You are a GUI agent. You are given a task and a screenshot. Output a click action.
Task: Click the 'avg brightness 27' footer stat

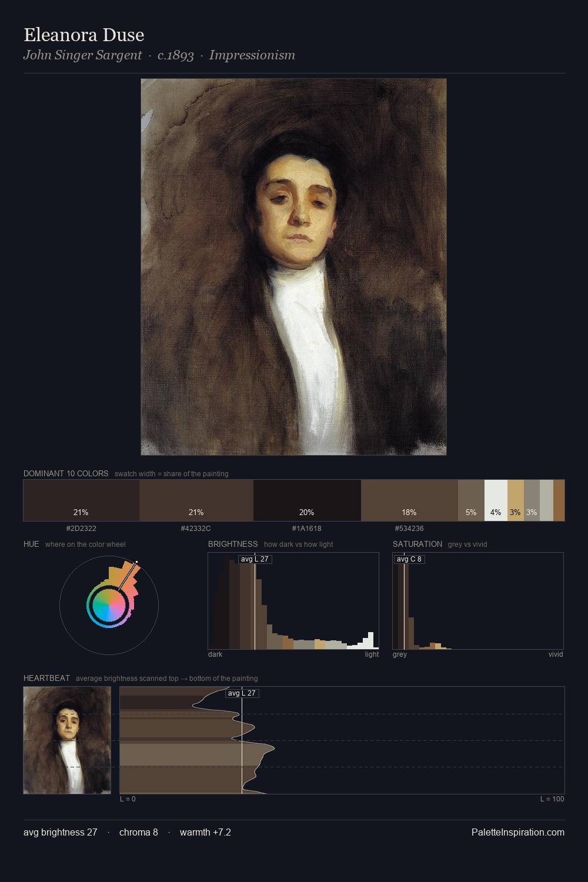(x=61, y=832)
